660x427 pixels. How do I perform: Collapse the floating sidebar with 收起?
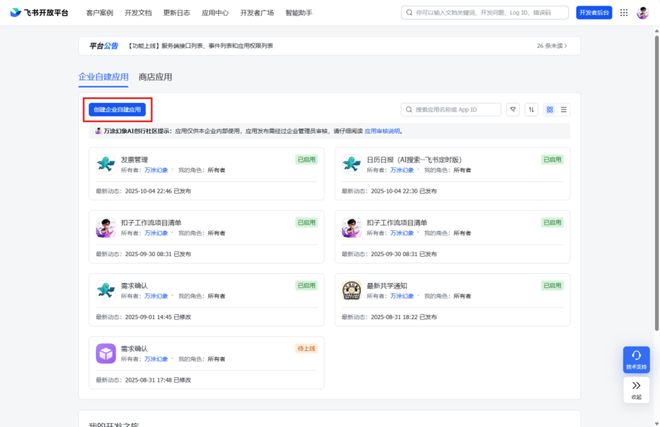[x=636, y=389]
